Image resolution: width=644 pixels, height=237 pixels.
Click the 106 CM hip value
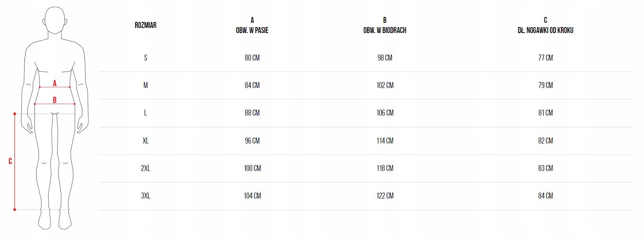point(385,113)
